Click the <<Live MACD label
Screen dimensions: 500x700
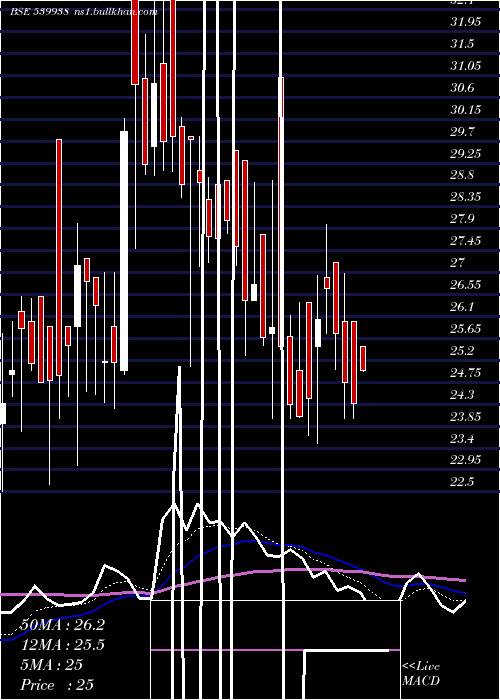(x=421, y=673)
